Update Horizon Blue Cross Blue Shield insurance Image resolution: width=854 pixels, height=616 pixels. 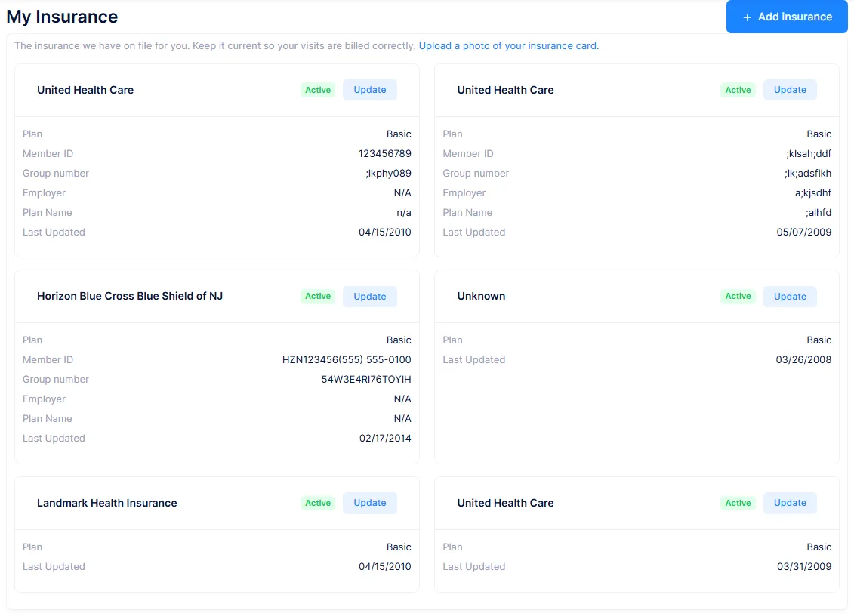pyautogui.click(x=370, y=296)
